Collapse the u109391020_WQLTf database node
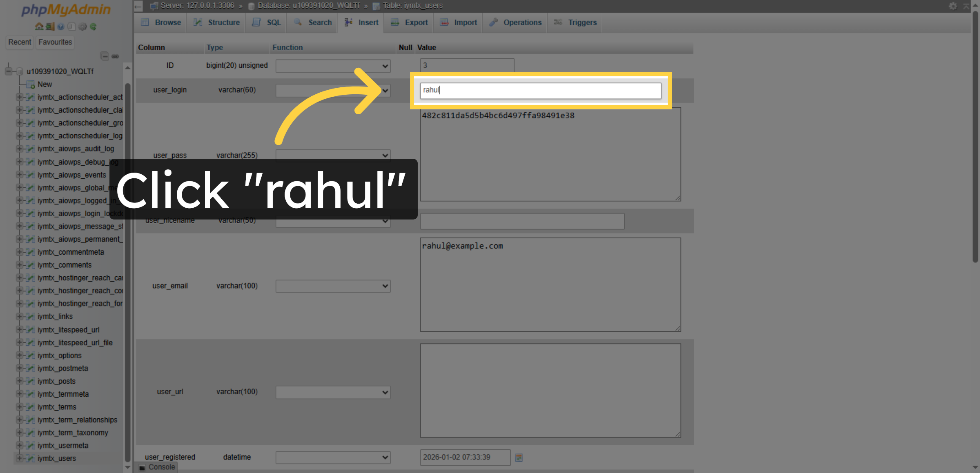The height and width of the screenshot is (473, 980). tap(8, 71)
